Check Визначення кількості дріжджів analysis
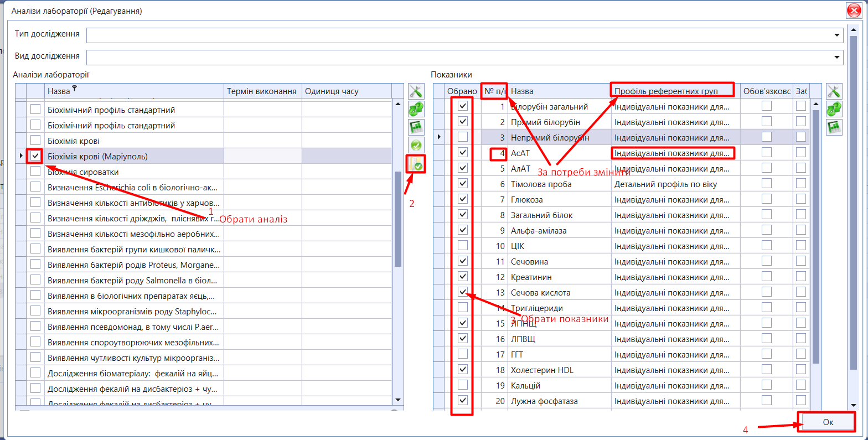The image size is (868, 440). 35,218
